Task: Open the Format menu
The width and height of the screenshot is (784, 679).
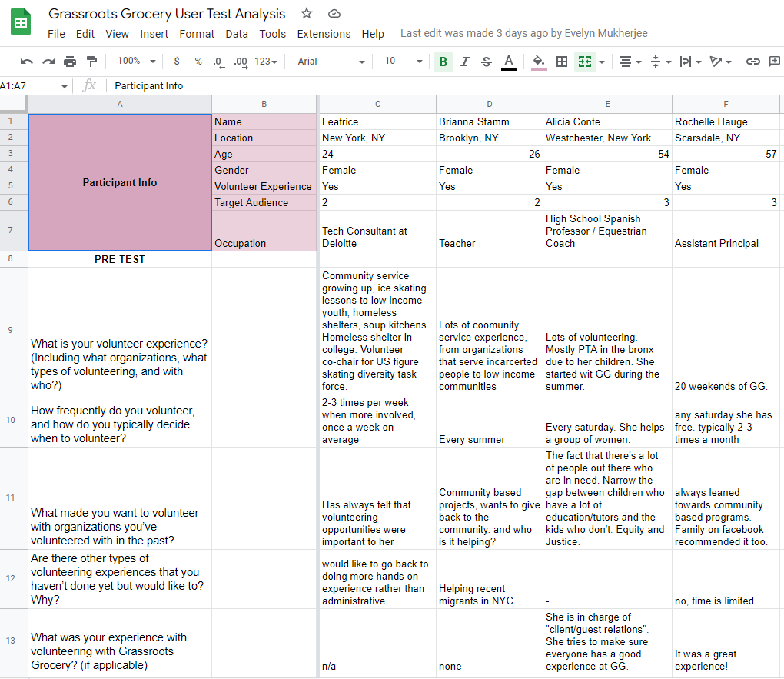Action: pos(197,34)
